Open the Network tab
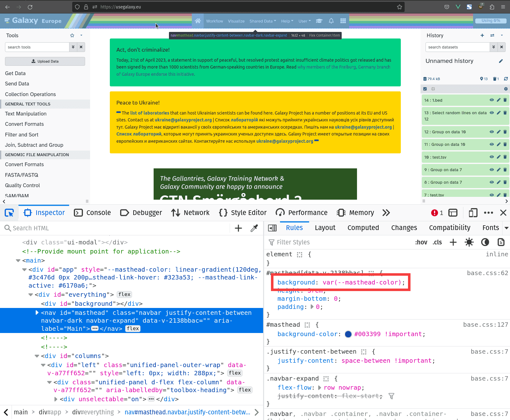The width and height of the screenshot is (510, 420). coord(190,213)
